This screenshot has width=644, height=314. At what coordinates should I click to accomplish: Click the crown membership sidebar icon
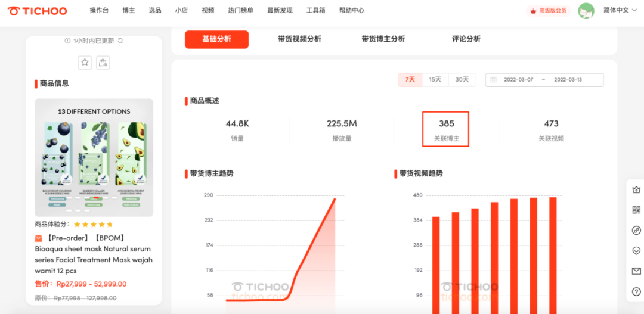pyautogui.click(x=636, y=189)
